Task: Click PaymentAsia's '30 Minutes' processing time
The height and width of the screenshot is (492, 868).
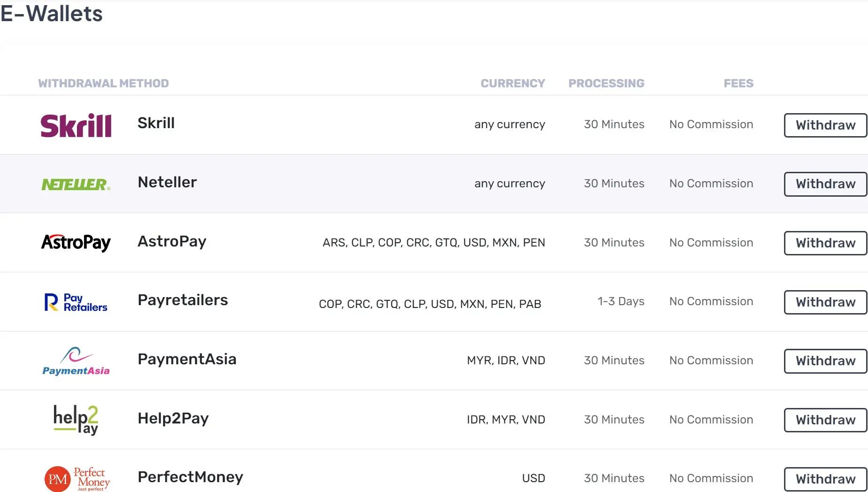Action: pos(614,361)
